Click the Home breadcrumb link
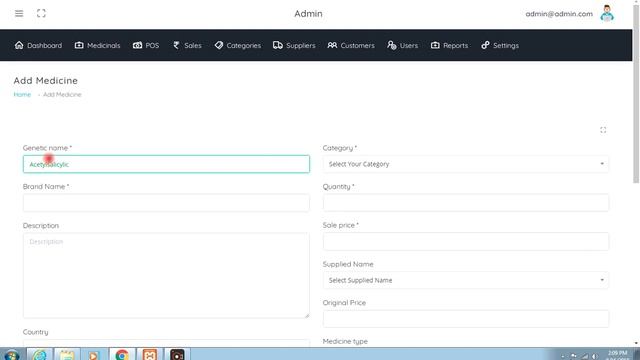The width and height of the screenshot is (640, 360). pos(22,94)
